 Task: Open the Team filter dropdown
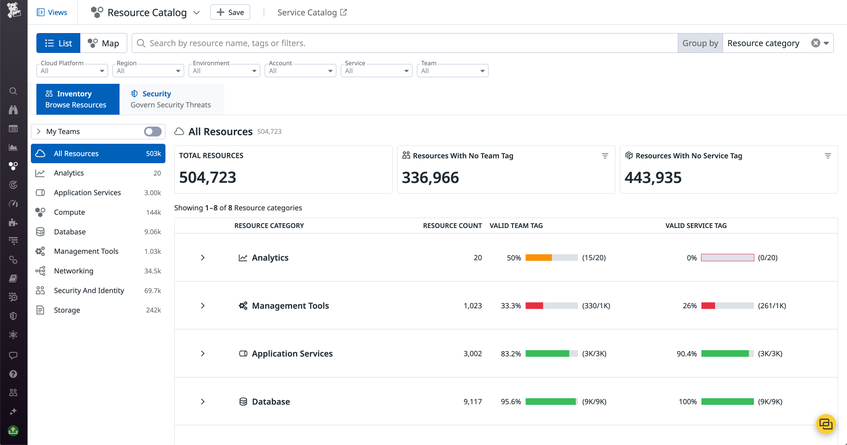click(453, 71)
